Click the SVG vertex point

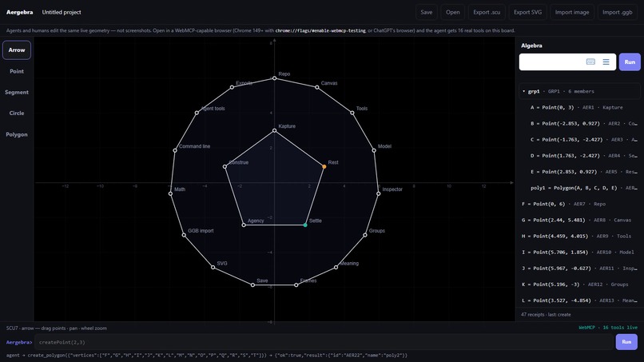[213, 267]
